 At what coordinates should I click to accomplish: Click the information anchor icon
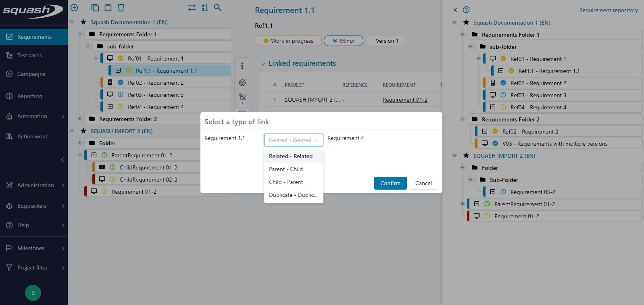coord(242,66)
